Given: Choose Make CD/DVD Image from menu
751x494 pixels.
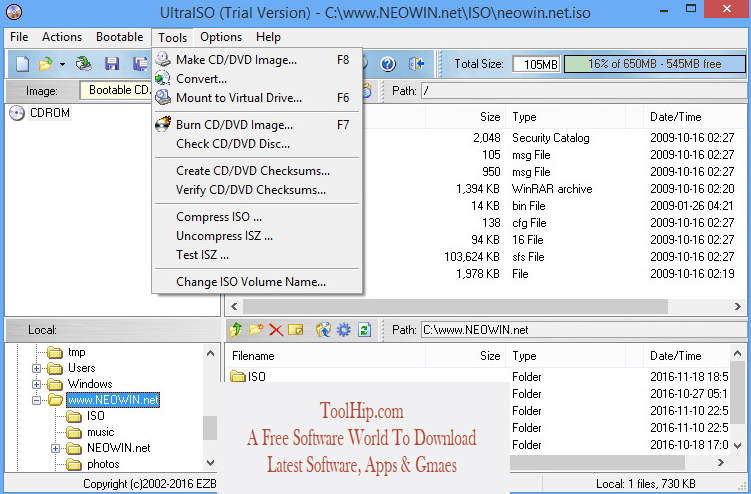Looking at the screenshot, I should tap(257, 59).
